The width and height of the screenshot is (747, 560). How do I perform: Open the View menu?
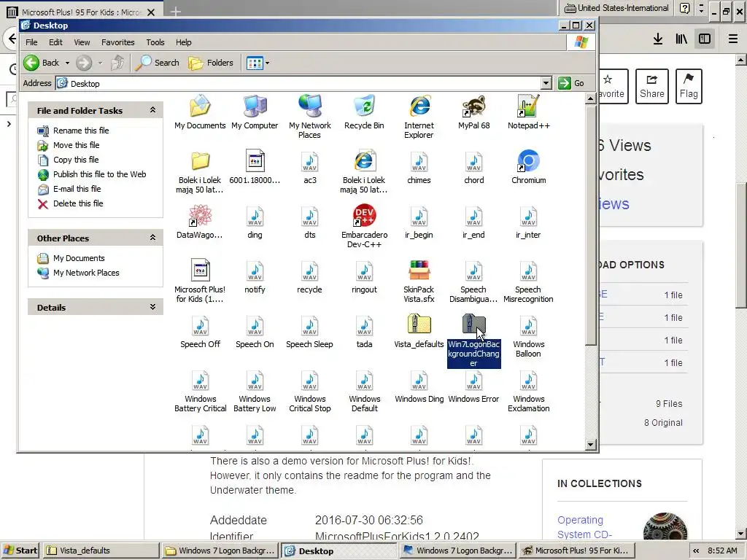pos(82,42)
